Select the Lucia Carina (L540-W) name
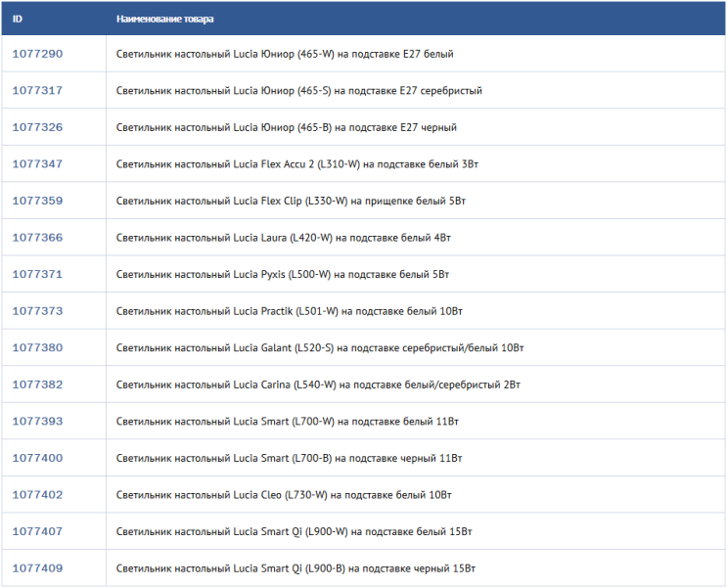This screenshot has height=588, width=727. coord(318,384)
